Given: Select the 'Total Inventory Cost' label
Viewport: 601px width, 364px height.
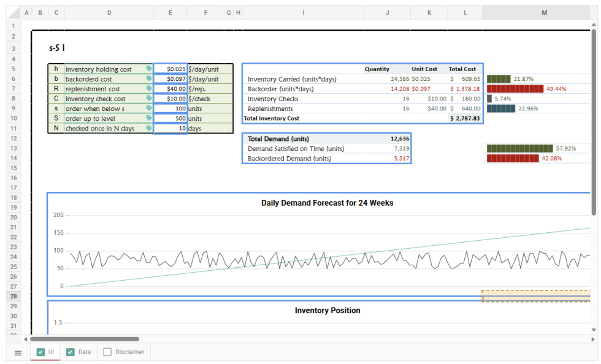Looking at the screenshot, I should coord(271,118).
